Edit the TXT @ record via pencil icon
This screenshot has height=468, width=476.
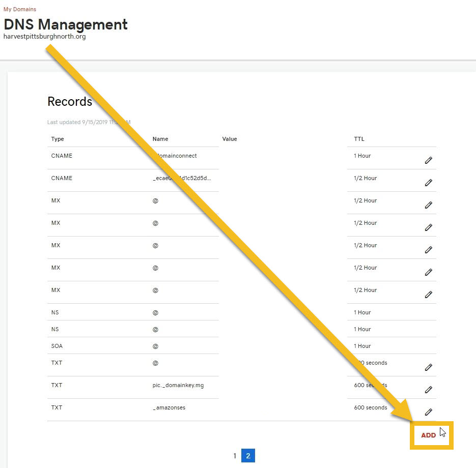pos(428,367)
